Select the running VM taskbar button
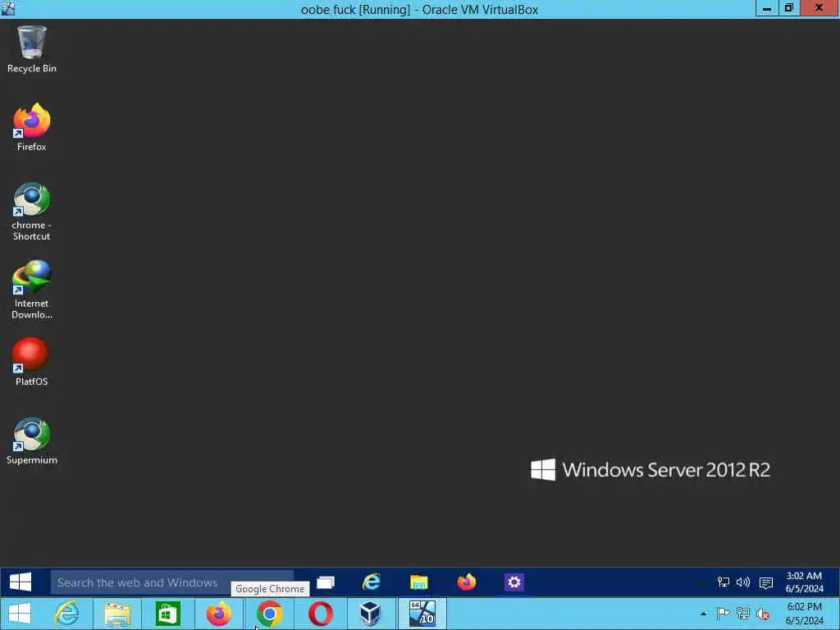 pos(422,614)
